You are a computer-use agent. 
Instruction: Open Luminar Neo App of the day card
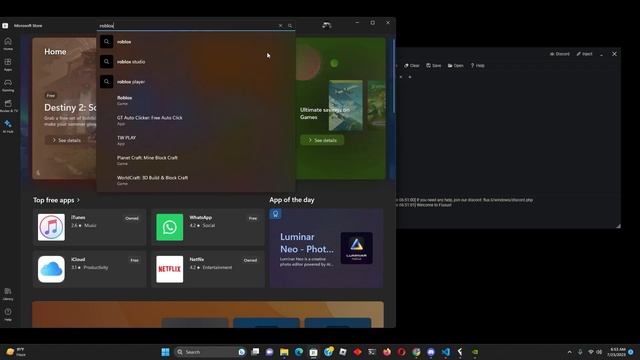(x=326, y=248)
